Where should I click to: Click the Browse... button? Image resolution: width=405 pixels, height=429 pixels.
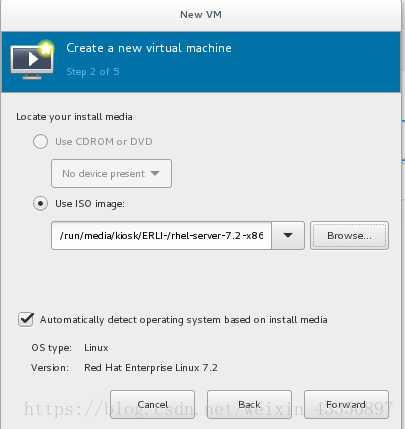coord(349,235)
